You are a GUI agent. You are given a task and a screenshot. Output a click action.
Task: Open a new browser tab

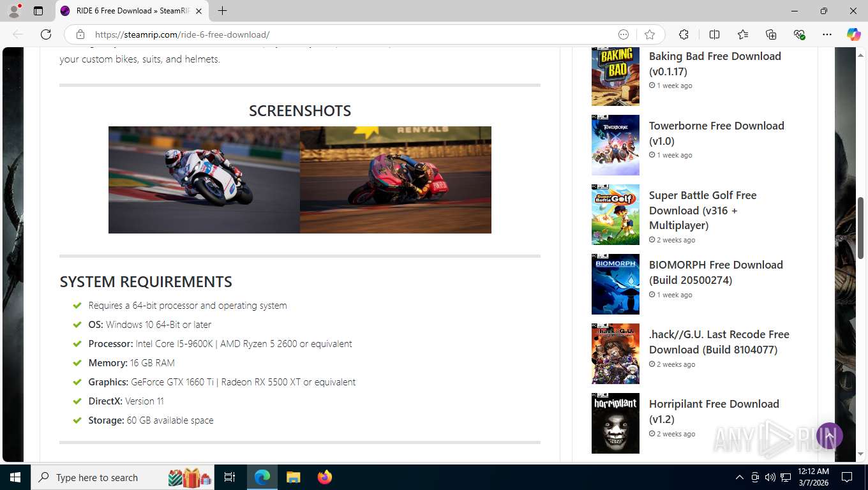click(222, 11)
